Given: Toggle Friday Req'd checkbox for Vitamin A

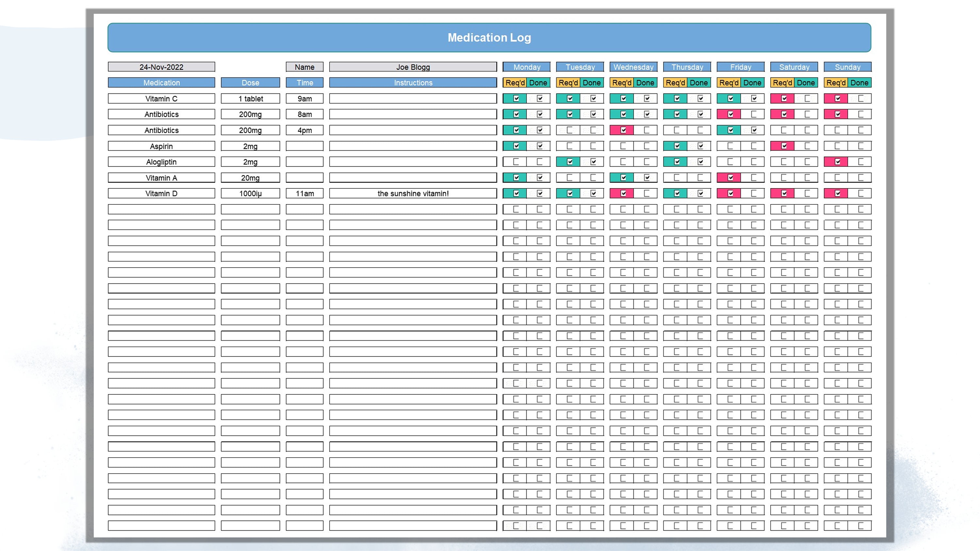Looking at the screenshot, I should click(x=729, y=177).
